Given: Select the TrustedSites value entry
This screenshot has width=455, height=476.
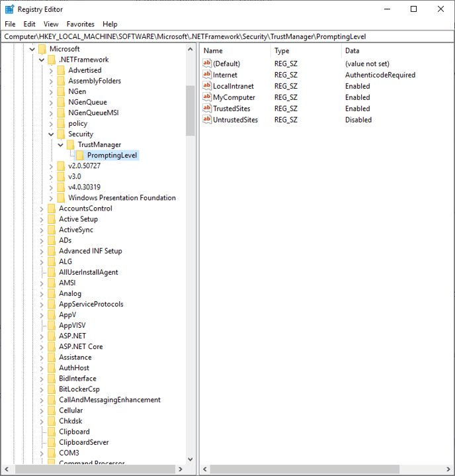Looking at the screenshot, I should (x=231, y=109).
